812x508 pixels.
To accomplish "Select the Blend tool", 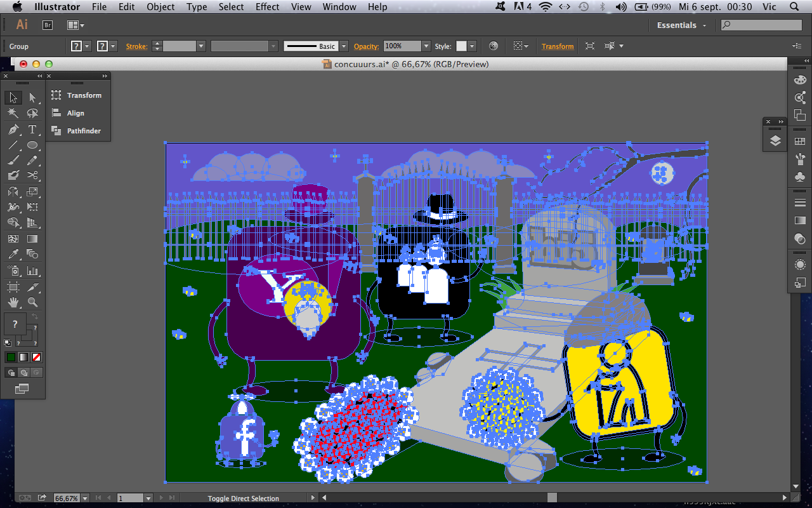I will coord(32,255).
